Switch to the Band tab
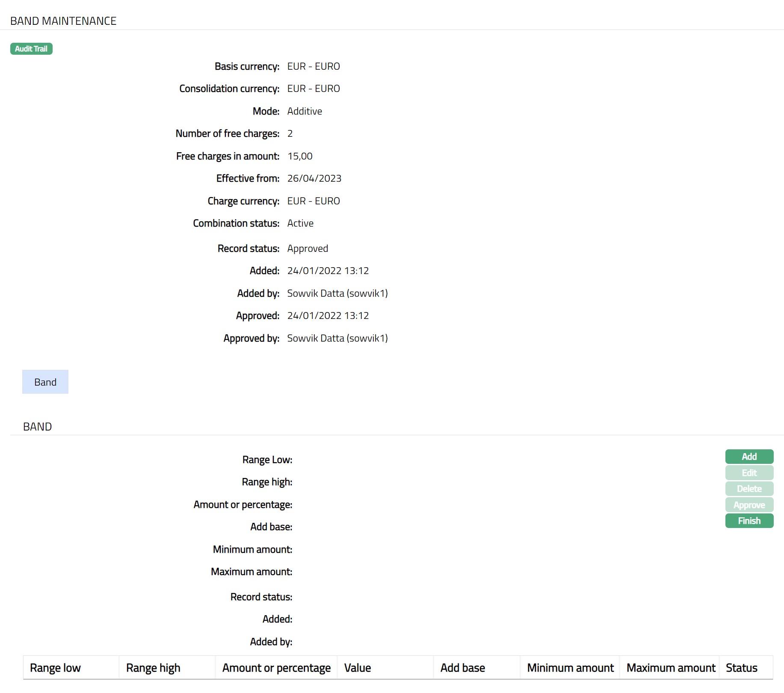Screen dimensions: 784x693 pyautogui.click(x=45, y=382)
